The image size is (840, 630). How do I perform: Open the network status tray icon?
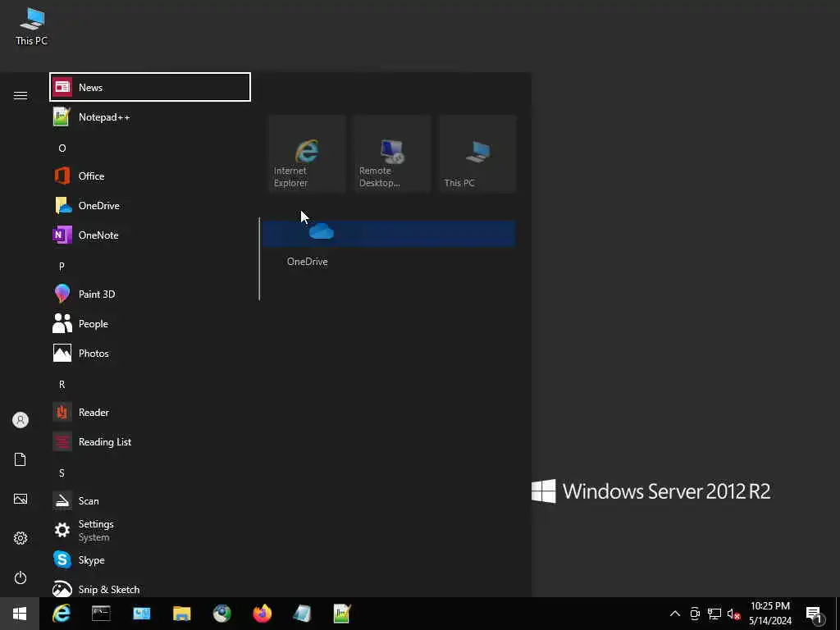pyautogui.click(x=714, y=614)
